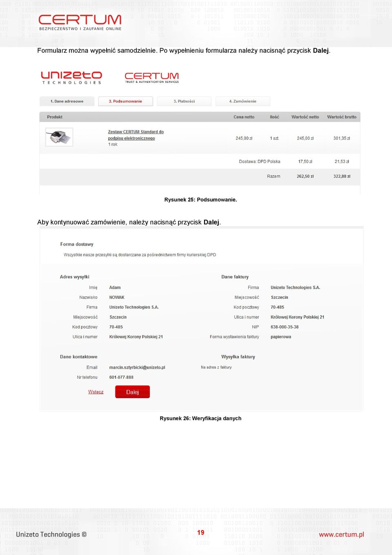Select the phone number 601-077-888
Screen dimensions: 392x555
pyautogui.click(x=121, y=377)
